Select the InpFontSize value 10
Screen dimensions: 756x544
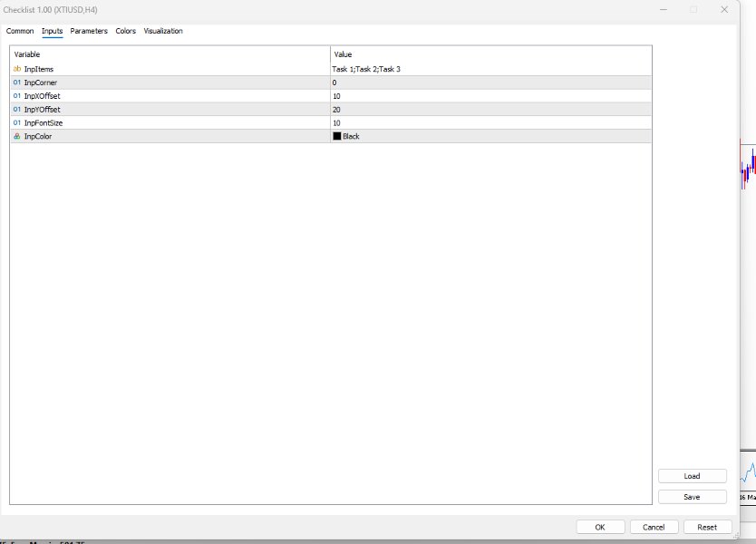(x=336, y=123)
